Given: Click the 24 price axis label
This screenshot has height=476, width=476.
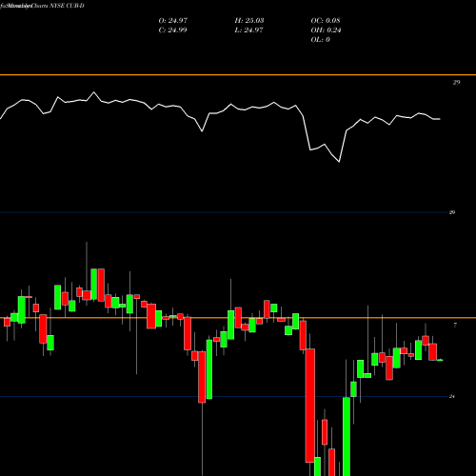Looking at the screenshot, I should 452,396.
